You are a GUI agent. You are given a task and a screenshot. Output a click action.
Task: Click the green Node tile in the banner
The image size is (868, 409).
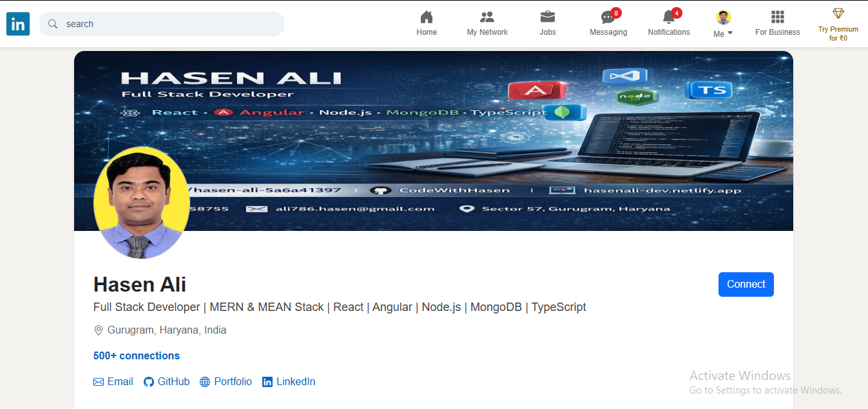(637, 97)
